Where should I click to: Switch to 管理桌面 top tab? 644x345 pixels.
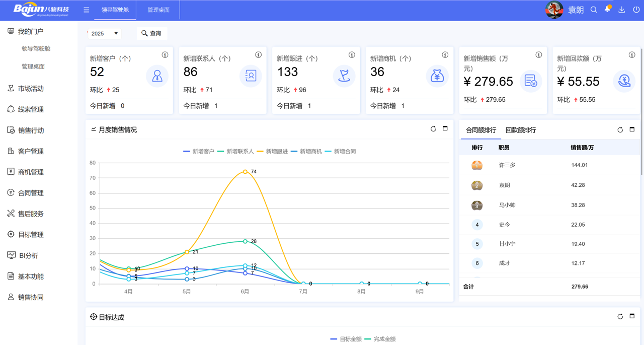pos(158,10)
